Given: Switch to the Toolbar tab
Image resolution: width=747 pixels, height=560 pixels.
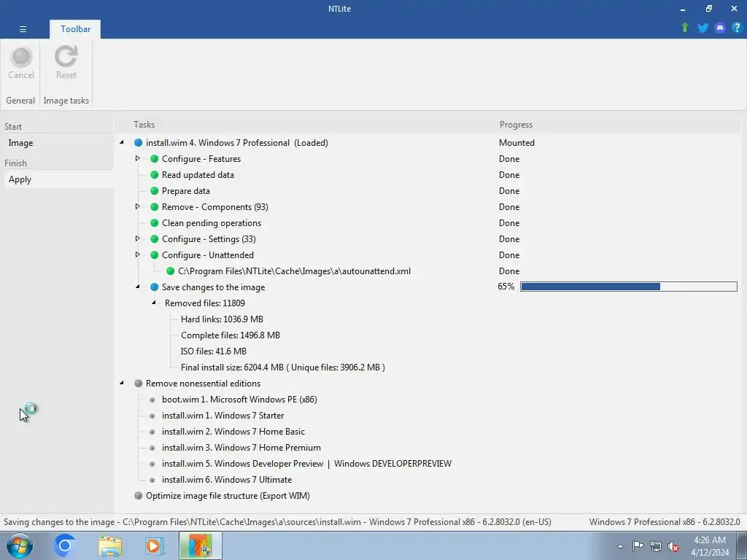Looking at the screenshot, I should 75,29.
